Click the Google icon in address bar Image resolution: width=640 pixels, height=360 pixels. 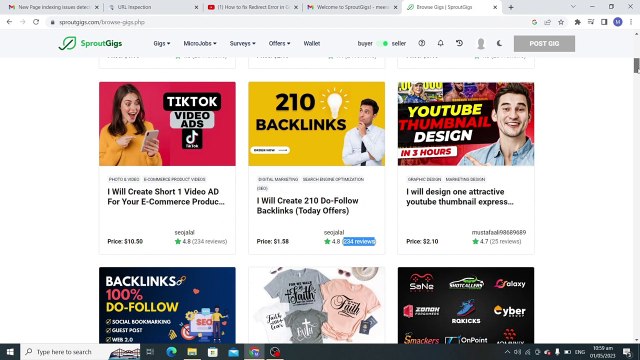(x=534, y=22)
